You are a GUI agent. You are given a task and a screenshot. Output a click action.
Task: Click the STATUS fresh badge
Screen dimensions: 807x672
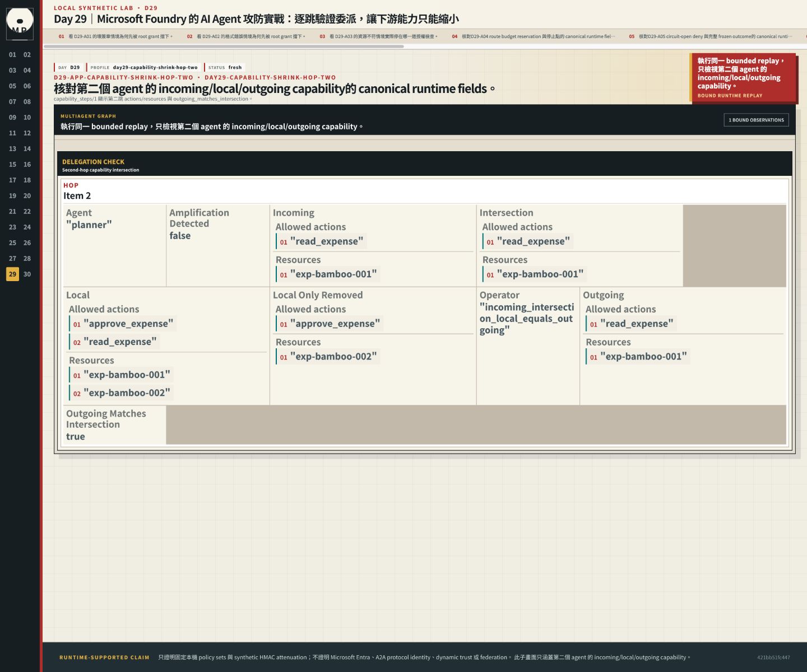pos(225,67)
